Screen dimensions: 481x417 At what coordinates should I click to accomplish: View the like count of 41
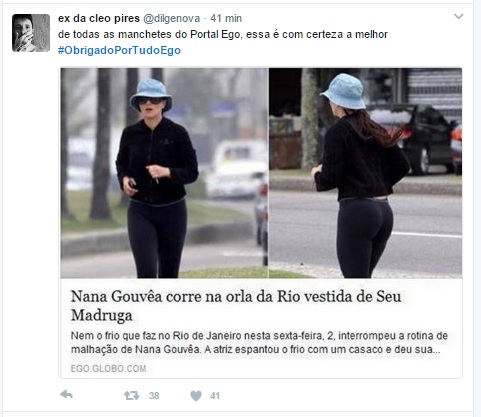pyautogui.click(x=215, y=396)
